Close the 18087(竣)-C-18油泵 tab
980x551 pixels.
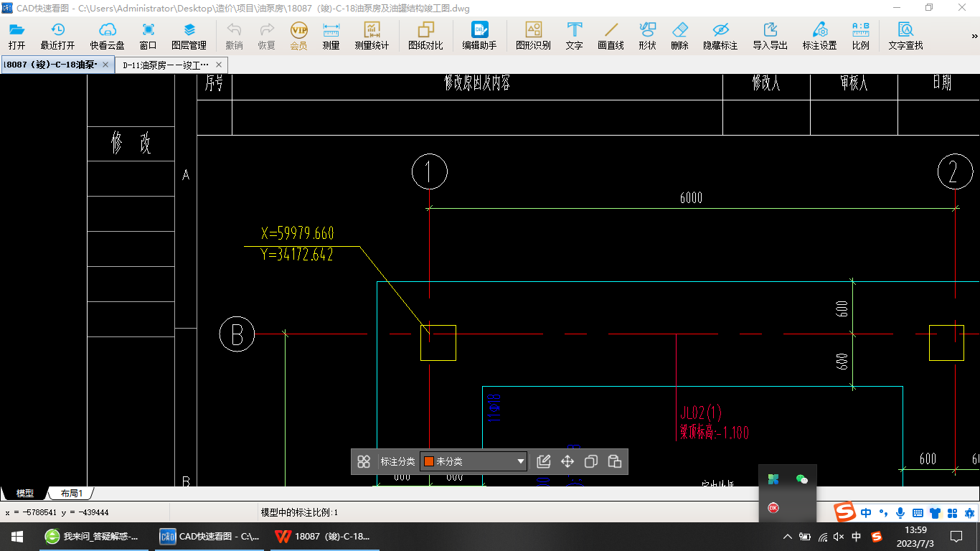[x=105, y=65]
